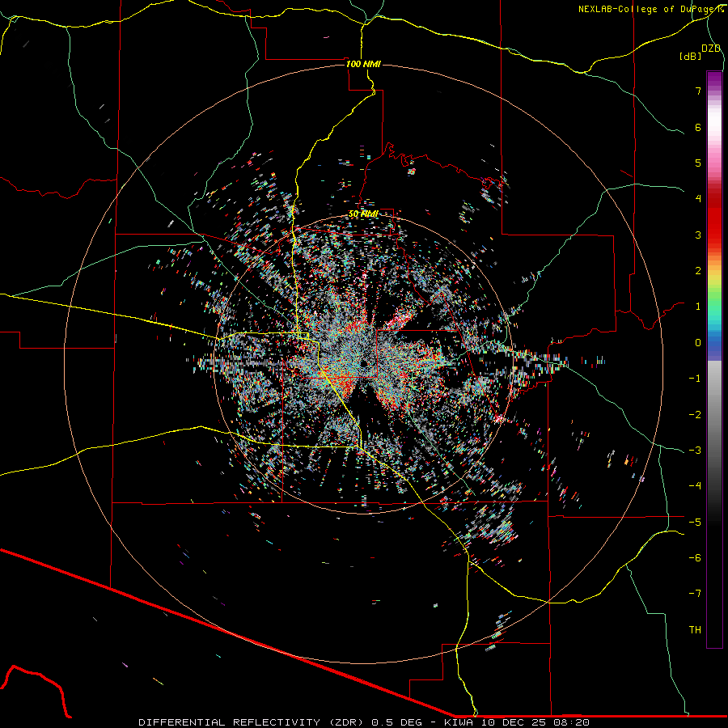
Task: Click the -1 value on the color scale
Action: coord(695,379)
